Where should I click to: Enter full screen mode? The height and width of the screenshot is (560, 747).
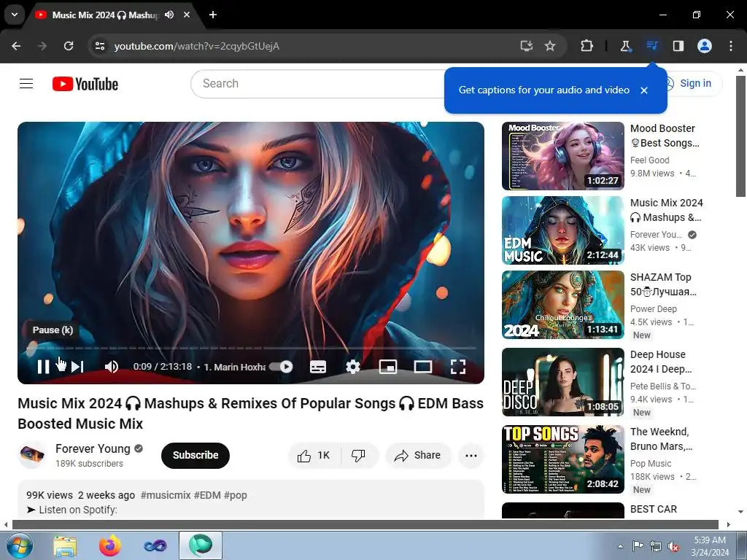[458, 367]
